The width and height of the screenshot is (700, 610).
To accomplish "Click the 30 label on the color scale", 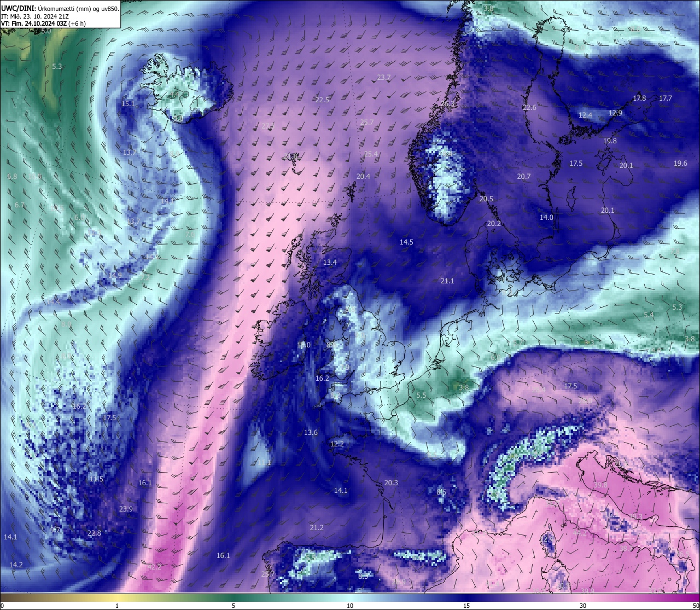I will pyautogui.click(x=583, y=606).
